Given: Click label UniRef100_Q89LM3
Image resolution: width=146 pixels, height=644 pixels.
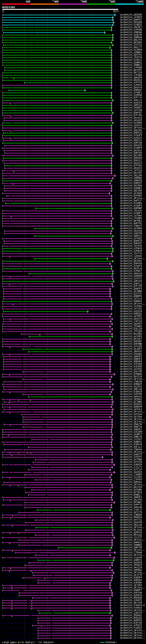Looking at the screenshot, I should pos(131,273).
